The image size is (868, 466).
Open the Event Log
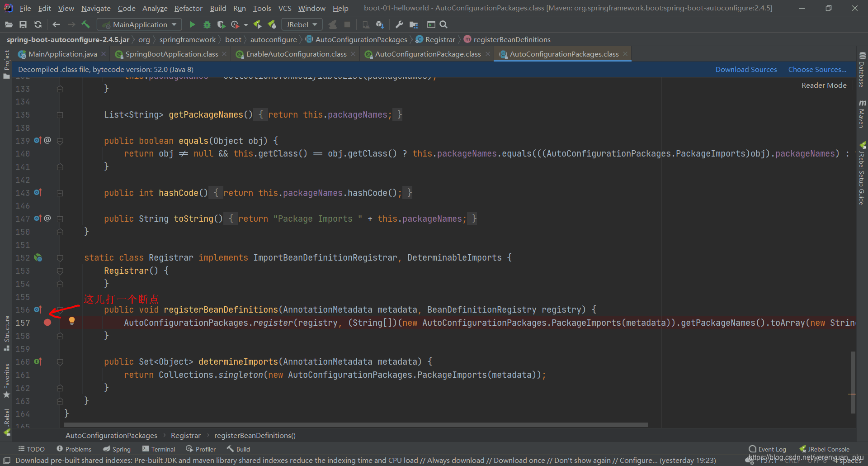coord(768,449)
